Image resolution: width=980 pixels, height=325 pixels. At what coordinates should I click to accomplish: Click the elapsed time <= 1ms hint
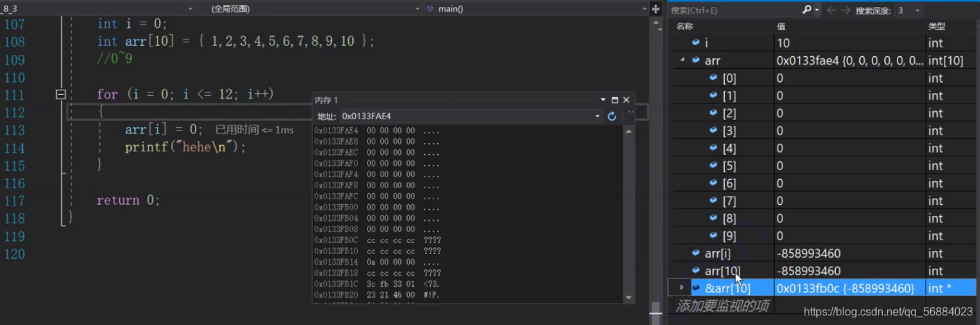pyautogui.click(x=255, y=130)
